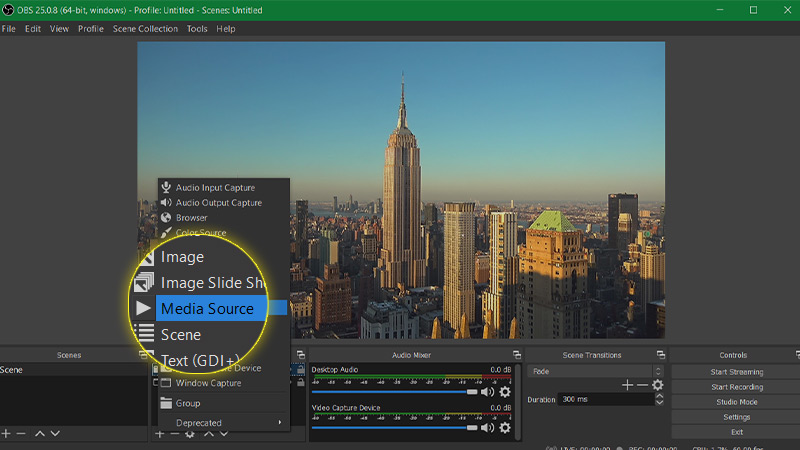Enable Studio Mode button

coord(737,402)
